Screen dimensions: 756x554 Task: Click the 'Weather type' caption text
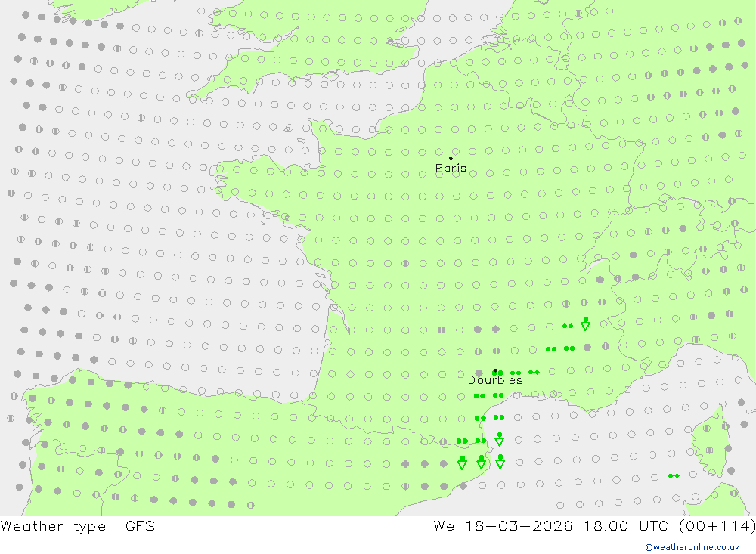tap(53, 526)
